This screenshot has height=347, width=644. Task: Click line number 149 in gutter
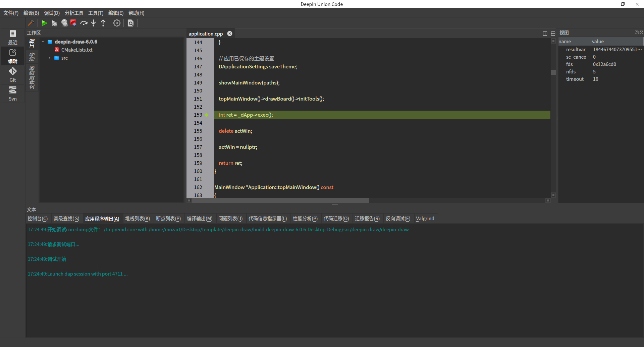point(198,82)
